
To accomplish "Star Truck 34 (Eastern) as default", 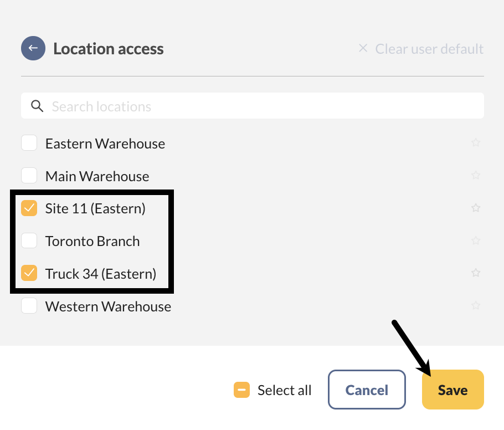I will click(475, 273).
